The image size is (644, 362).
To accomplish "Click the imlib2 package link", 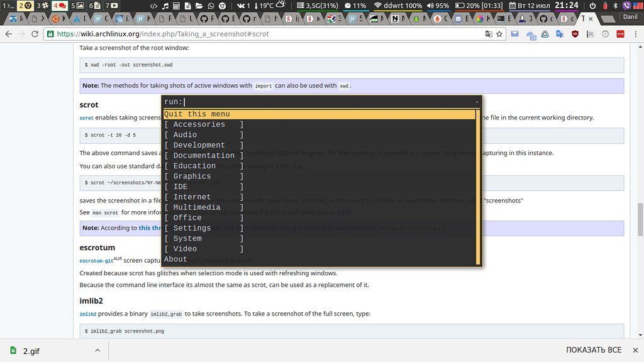I will 88,314.
